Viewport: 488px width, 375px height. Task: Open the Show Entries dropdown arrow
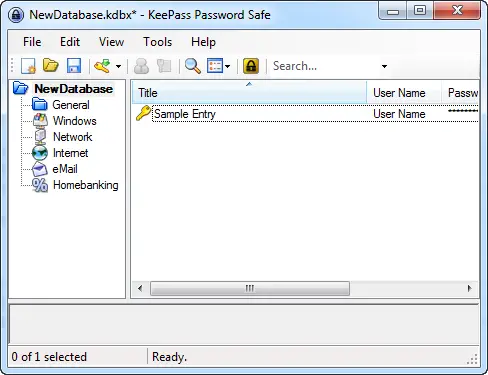(x=227, y=66)
